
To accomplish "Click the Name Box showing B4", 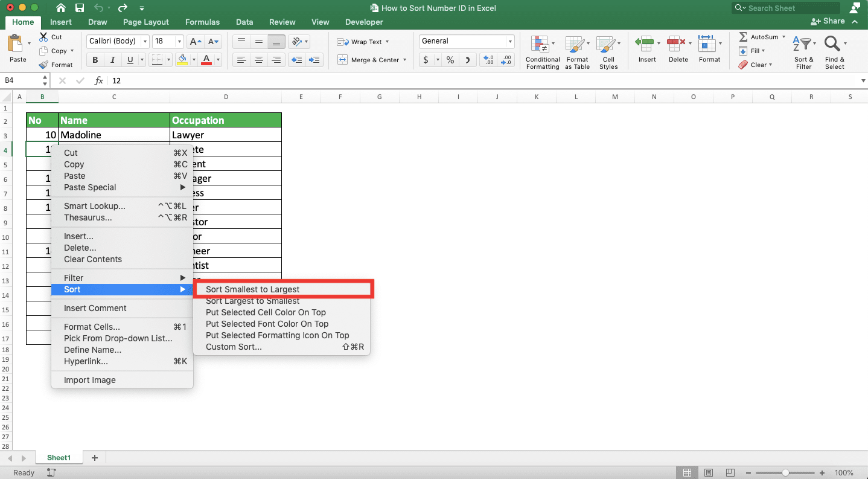I will [x=21, y=80].
